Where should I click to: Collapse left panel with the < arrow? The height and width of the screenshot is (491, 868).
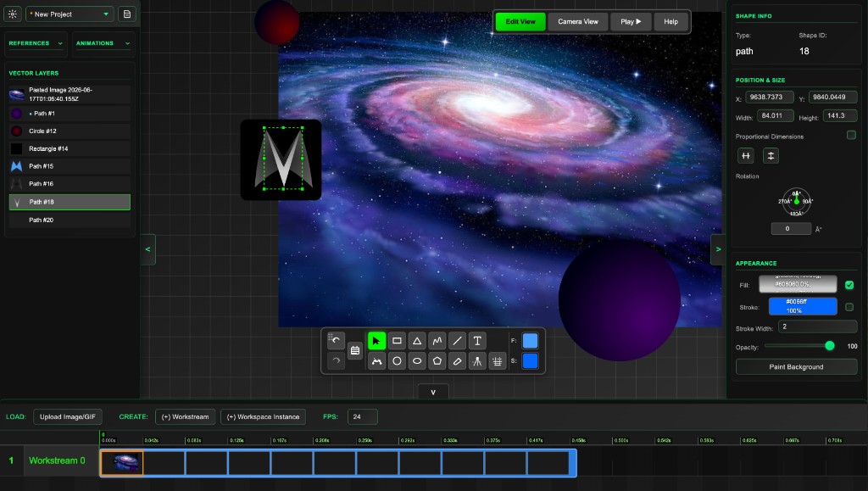coord(147,249)
